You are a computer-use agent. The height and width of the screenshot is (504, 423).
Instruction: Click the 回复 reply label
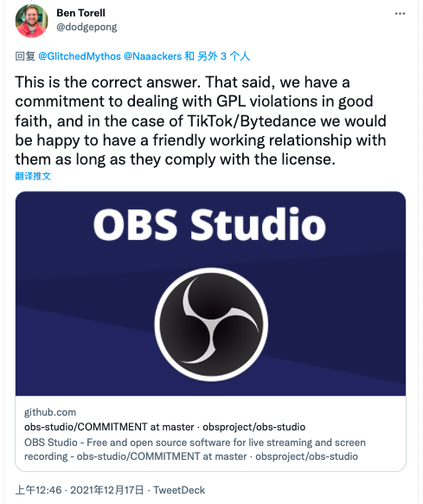tap(25, 56)
